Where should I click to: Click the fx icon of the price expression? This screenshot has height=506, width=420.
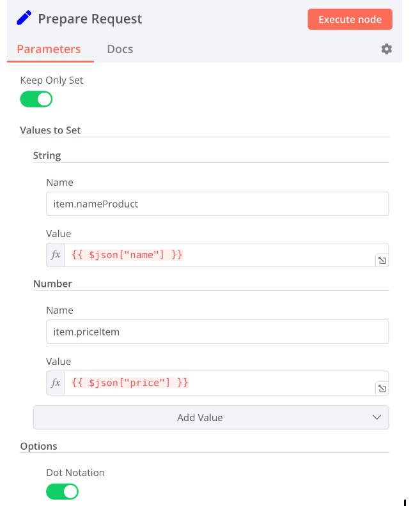pyautogui.click(x=56, y=383)
